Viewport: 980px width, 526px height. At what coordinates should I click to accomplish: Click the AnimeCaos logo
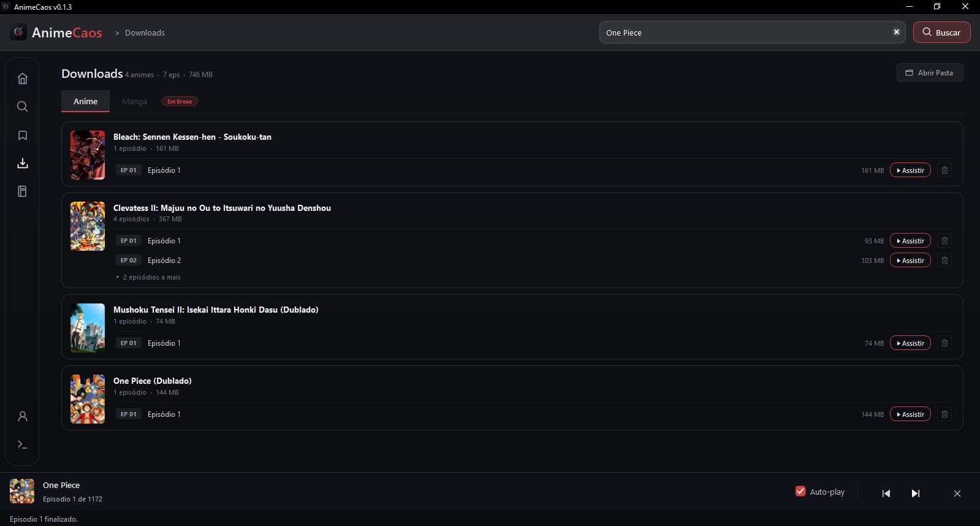(x=56, y=32)
